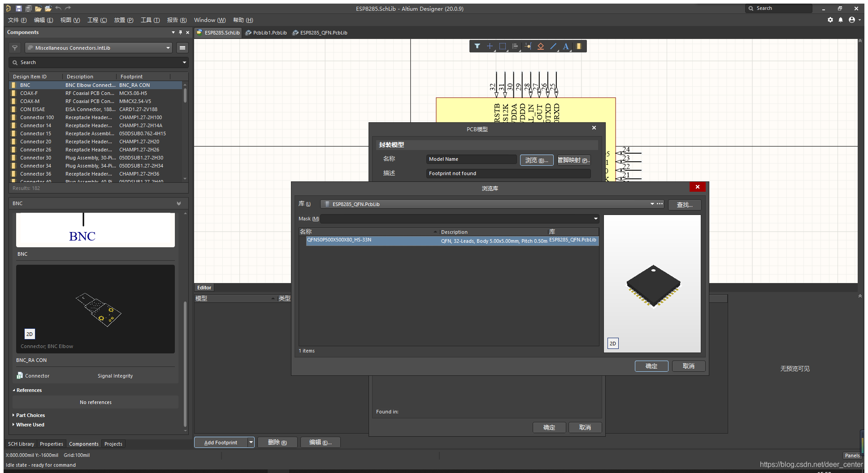Toggle 2D view in footprint preview

612,344
